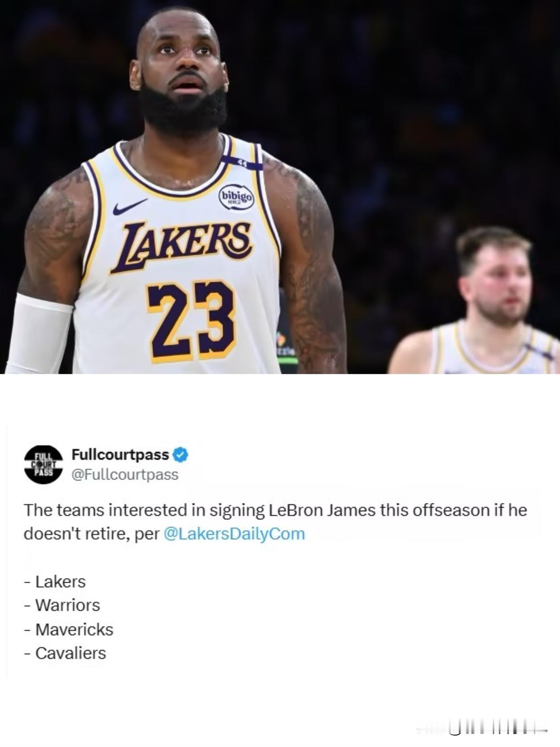Click the main tweet text sentence

tap(275, 522)
